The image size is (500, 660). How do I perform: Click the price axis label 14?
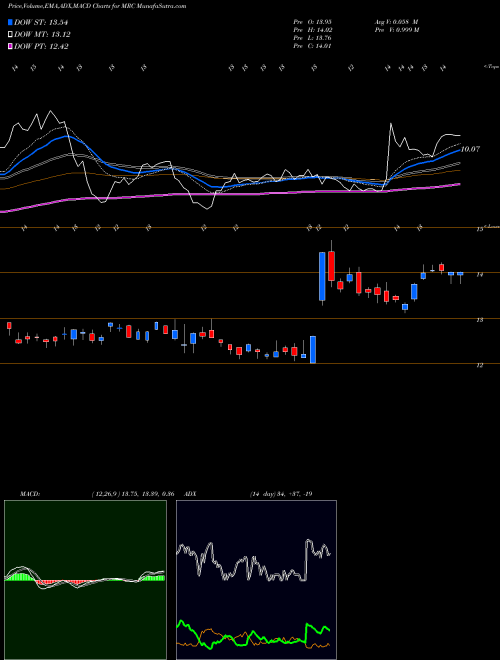click(x=479, y=275)
